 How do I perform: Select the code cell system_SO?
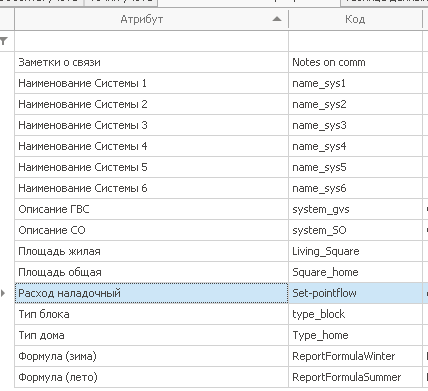coord(355,230)
